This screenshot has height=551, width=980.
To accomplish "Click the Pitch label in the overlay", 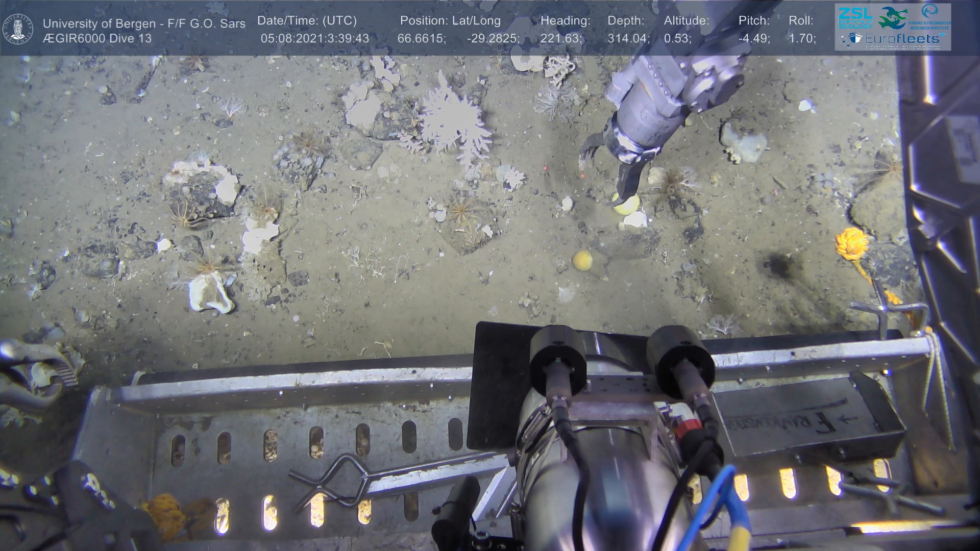I will [754, 20].
